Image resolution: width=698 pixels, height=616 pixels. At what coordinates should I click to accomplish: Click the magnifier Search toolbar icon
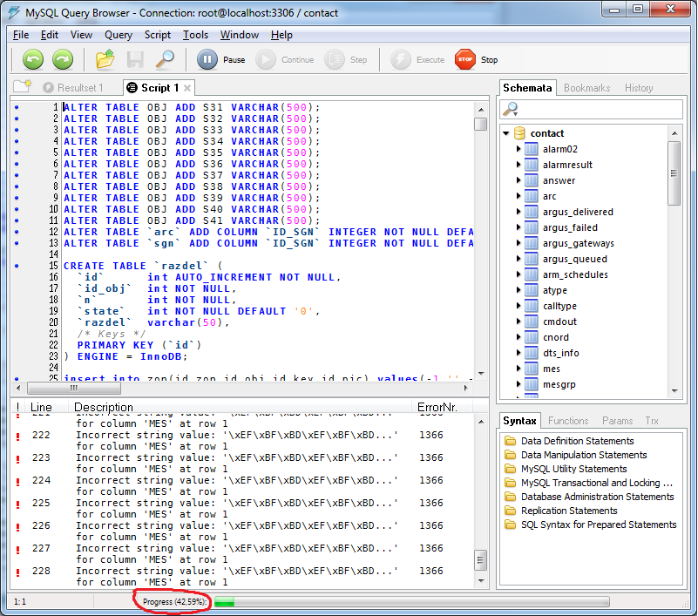click(165, 59)
